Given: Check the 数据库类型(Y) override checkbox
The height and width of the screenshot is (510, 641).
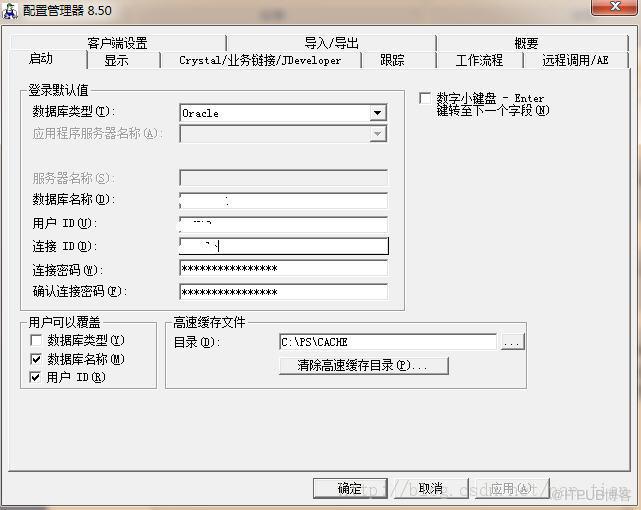Looking at the screenshot, I should (x=36, y=340).
